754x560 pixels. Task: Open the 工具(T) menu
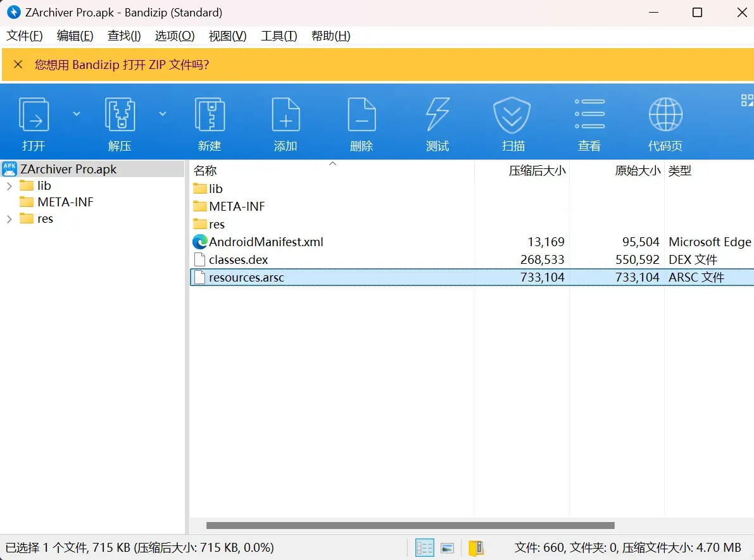click(279, 36)
